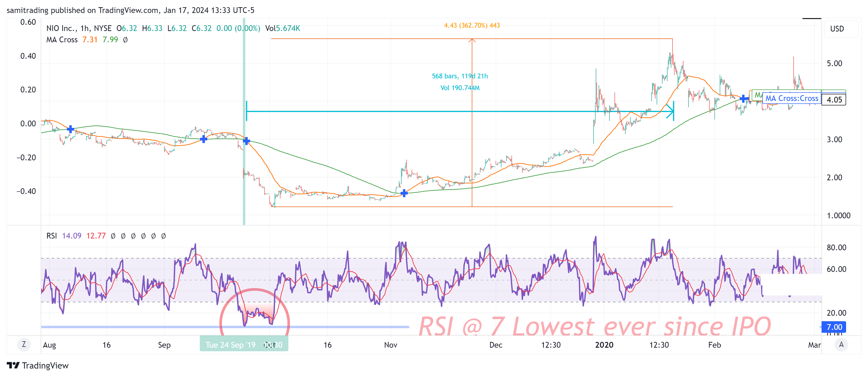This screenshot has width=868, height=377.
Task: Click the blue MA cross marker in early August
Action: pyautogui.click(x=71, y=129)
